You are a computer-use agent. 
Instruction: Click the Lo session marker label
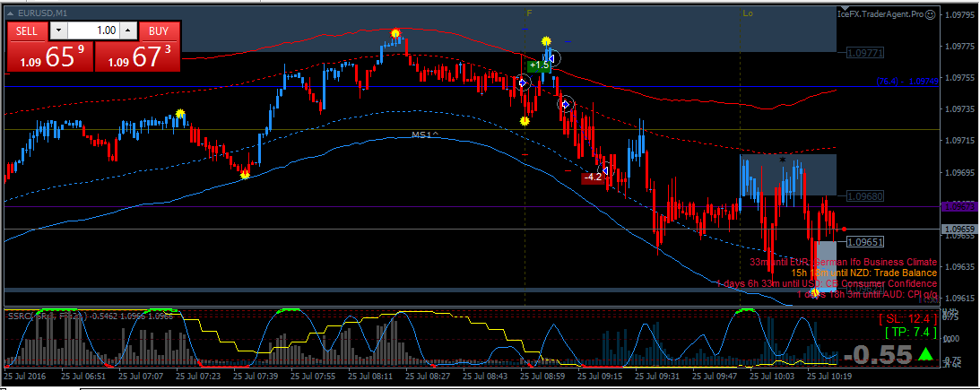point(748,13)
